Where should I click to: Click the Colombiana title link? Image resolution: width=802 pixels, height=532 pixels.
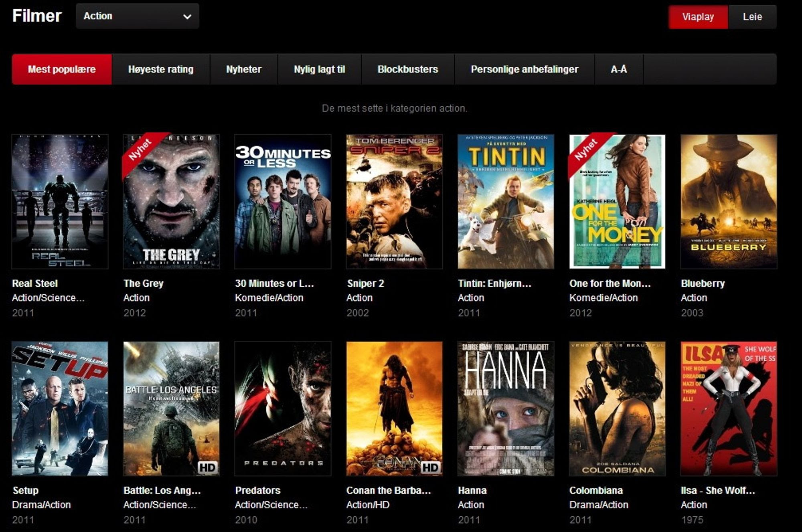[x=596, y=490]
